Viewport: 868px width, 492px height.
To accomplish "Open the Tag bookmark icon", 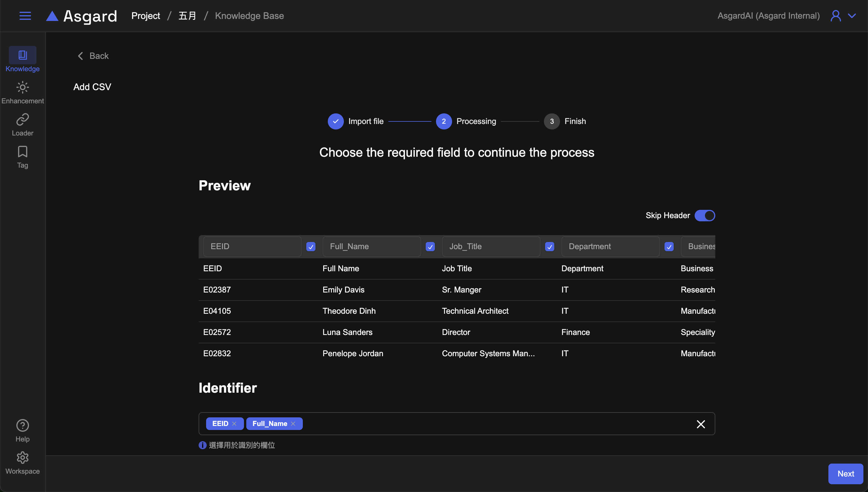I will point(23,152).
